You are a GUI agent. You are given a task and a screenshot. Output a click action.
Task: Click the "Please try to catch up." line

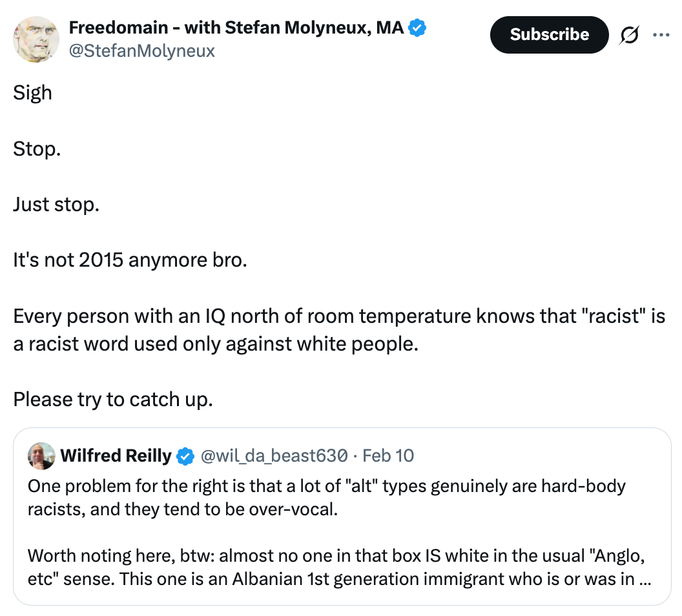[x=112, y=400]
